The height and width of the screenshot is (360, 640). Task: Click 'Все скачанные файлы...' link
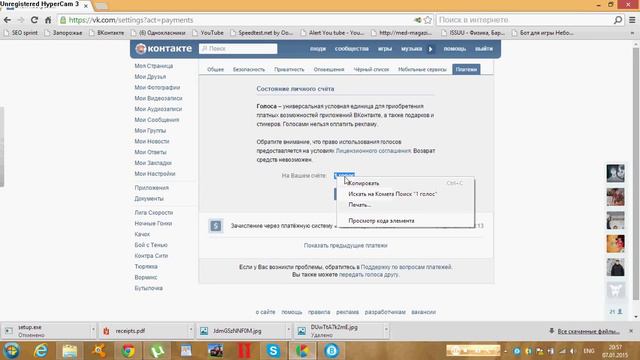[x=588, y=331]
